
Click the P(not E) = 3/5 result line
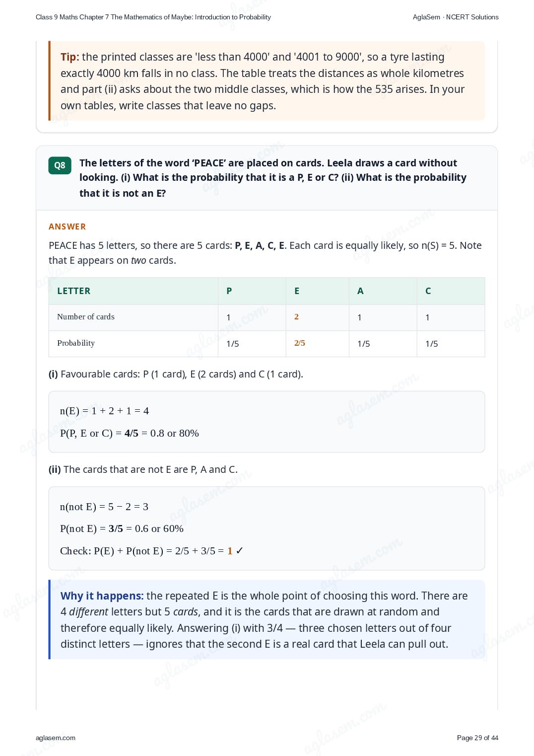tap(122, 529)
